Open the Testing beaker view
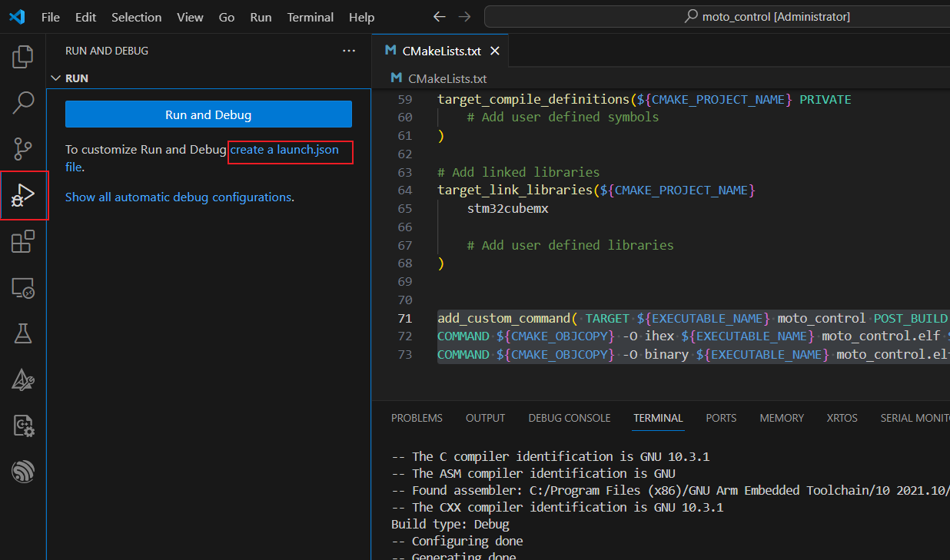 pyautogui.click(x=22, y=333)
